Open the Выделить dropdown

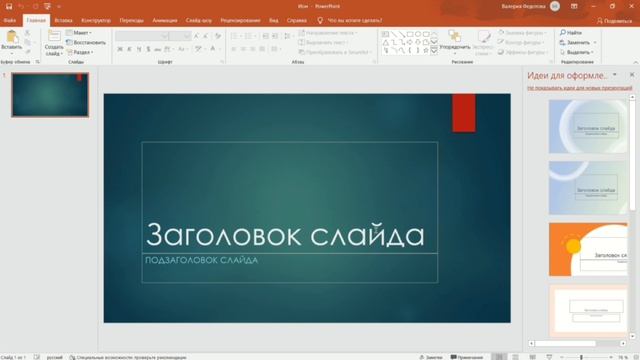coord(577,52)
